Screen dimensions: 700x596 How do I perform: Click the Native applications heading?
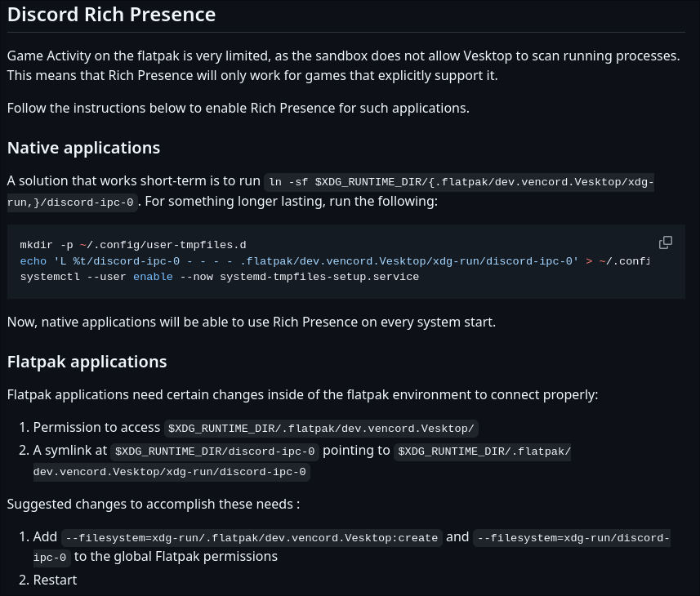pos(83,148)
